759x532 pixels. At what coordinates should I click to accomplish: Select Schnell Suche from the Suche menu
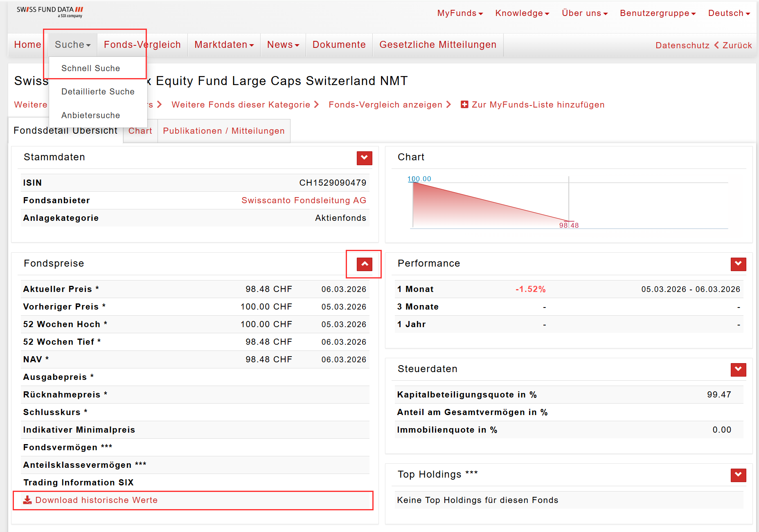click(x=90, y=68)
